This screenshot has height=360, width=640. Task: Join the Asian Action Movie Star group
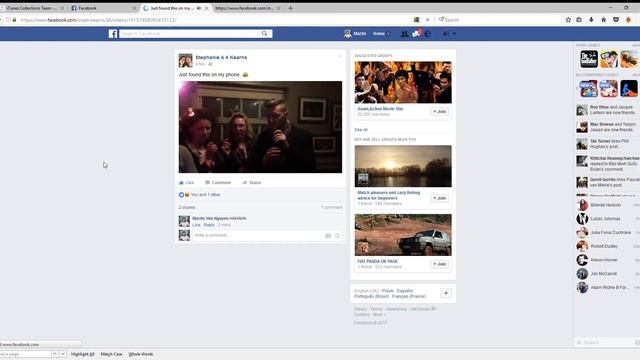(440, 111)
